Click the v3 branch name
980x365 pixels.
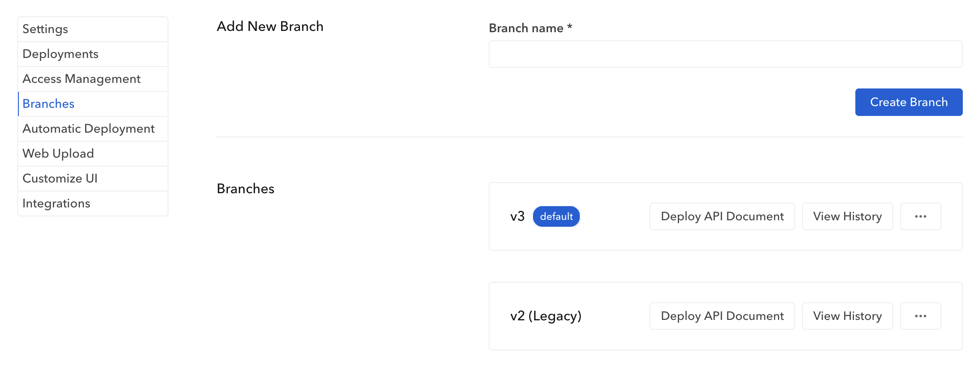tap(518, 216)
